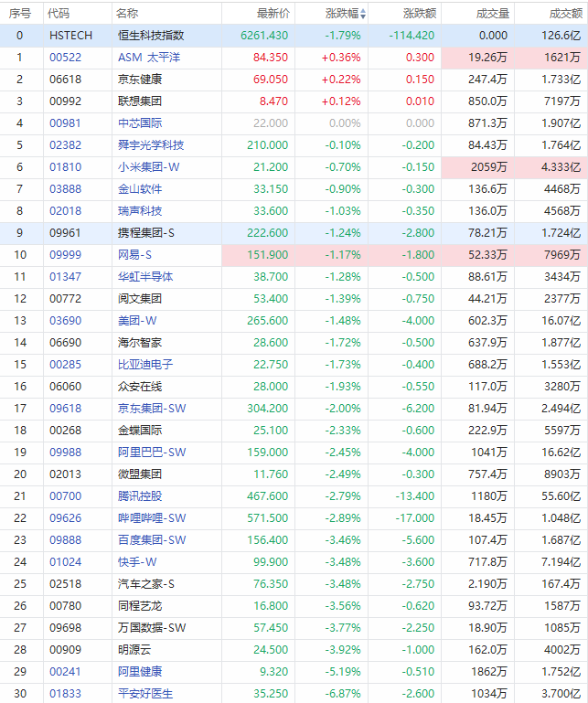The width and height of the screenshot is (588, 703).
Task: Open 快手-W stock name
Action: tap(137, 562)
